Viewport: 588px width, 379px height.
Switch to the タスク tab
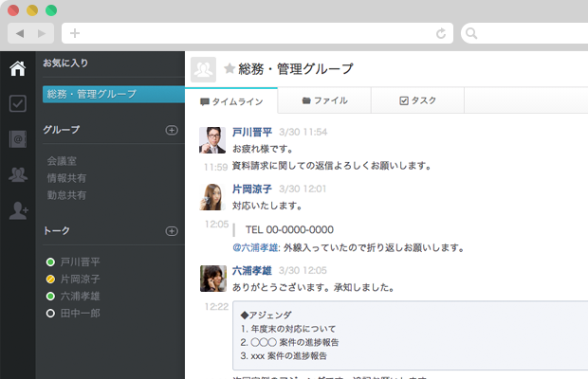pyautogui.click(x=417, y=100)
